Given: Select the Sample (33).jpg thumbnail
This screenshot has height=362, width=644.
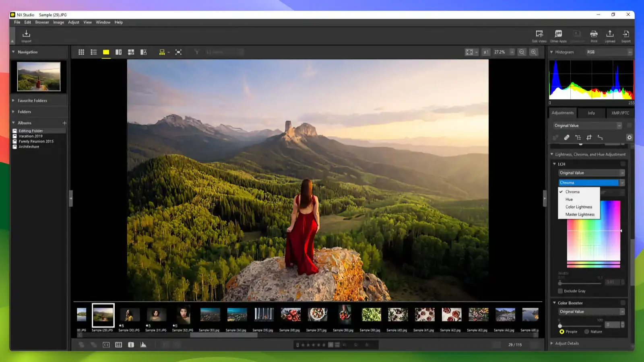Looking at the screenshot, I should point(210,316).
